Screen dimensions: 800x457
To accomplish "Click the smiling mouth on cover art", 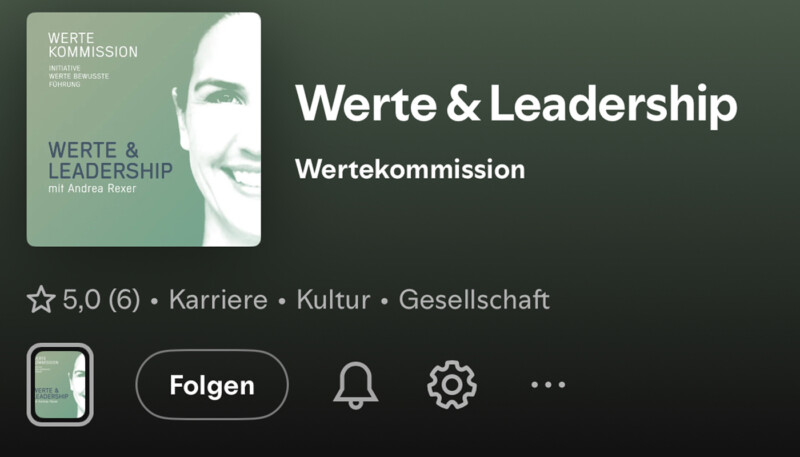I will (242, 177).
